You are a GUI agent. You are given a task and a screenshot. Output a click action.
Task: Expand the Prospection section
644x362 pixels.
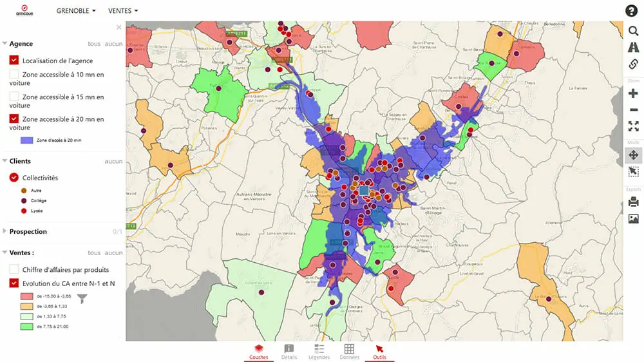click(6, 231)
